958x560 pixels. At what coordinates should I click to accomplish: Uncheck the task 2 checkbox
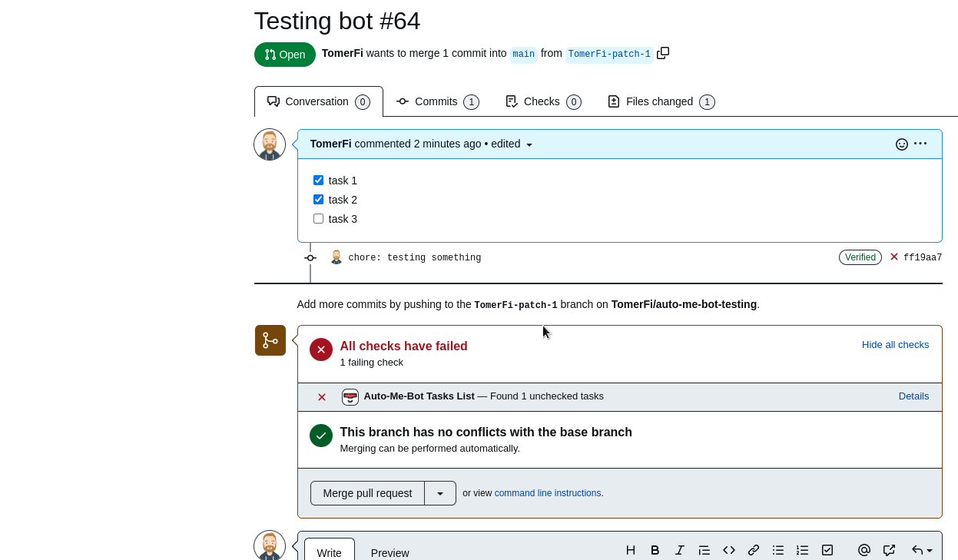[x=318, y=199]
